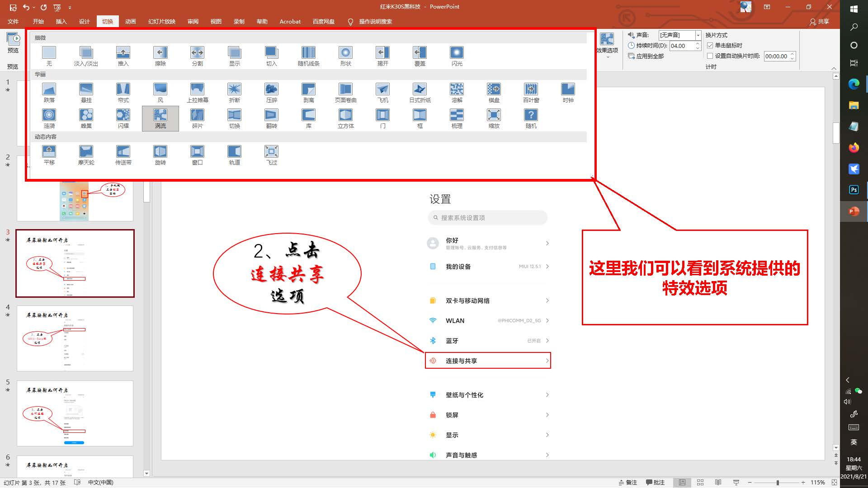Open the 备注 notes pane
868x488 pixels.
click(x=627, y=483)
